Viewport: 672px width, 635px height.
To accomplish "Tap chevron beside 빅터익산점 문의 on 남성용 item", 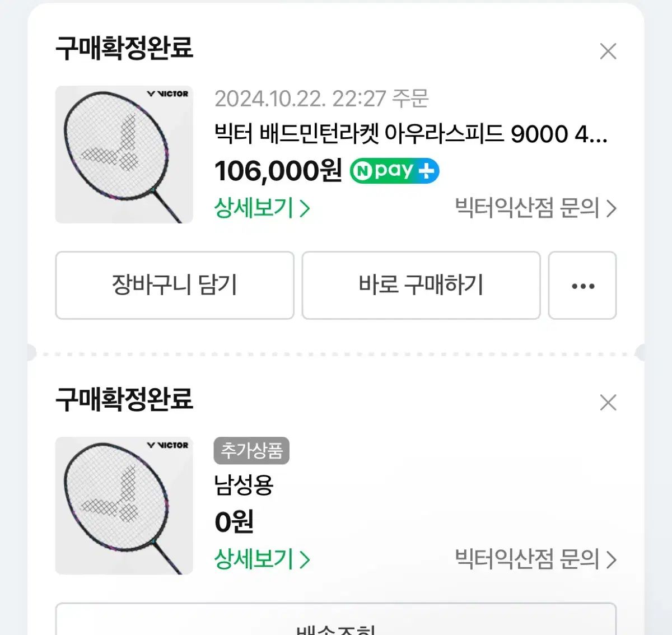I will point(611,560).
